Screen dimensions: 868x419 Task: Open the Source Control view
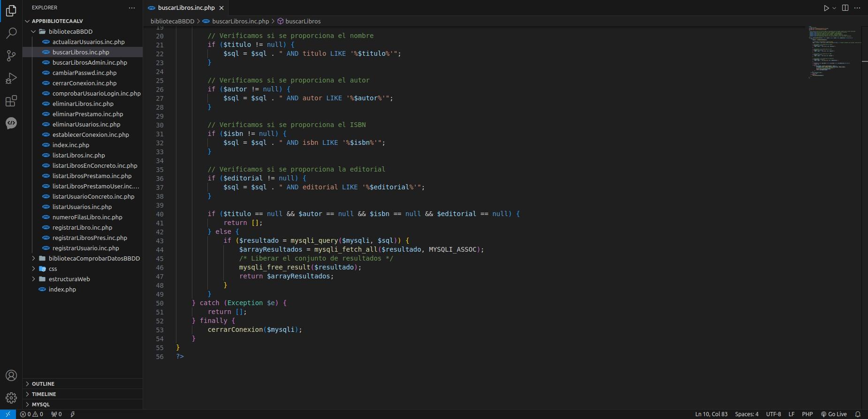click(11, 56)
